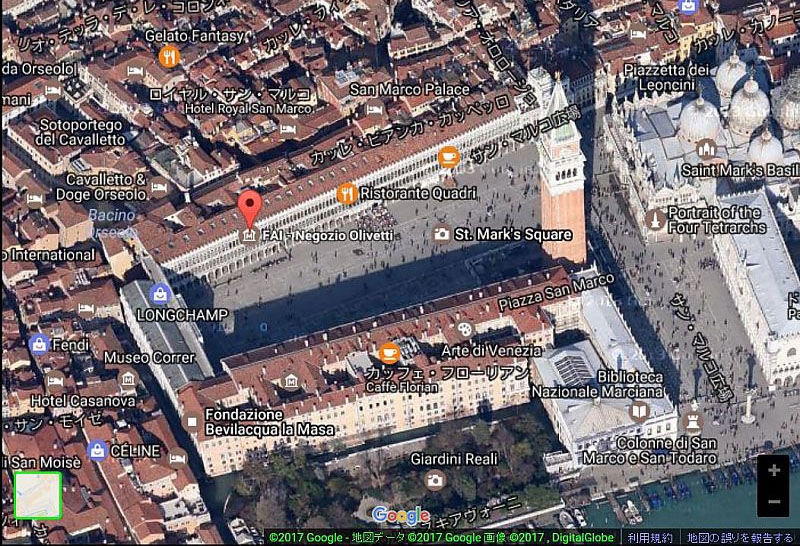Click the museum icon left of Caffè Florian label
800x546 pixels.
coord(291,380)
